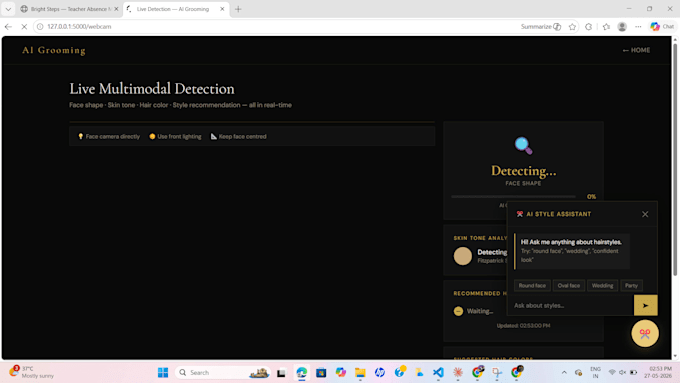Open browser extensions icon

coord(588,27)
